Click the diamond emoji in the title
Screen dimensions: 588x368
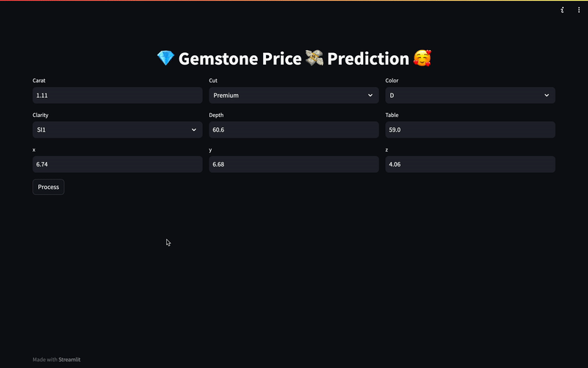pos(165,58)
